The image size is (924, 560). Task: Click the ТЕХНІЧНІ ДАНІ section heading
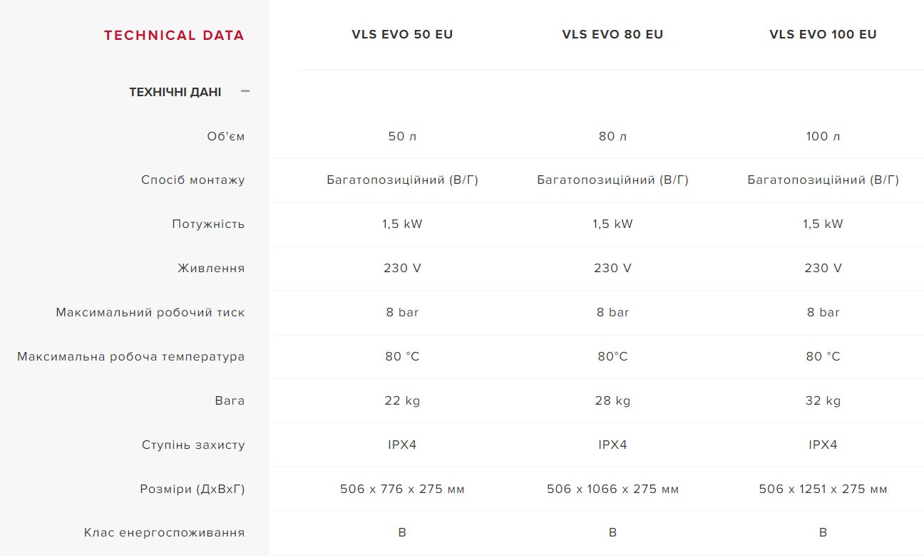point(175,92)
